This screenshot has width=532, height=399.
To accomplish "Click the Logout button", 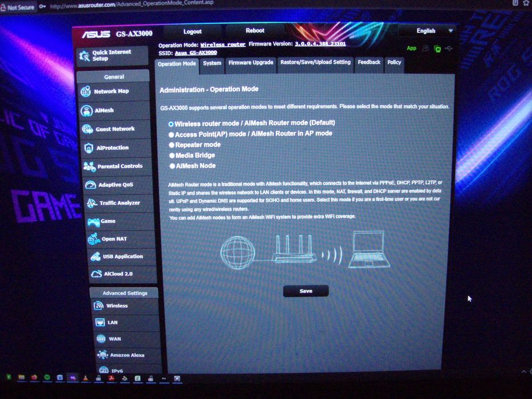I will click(192, 31).
